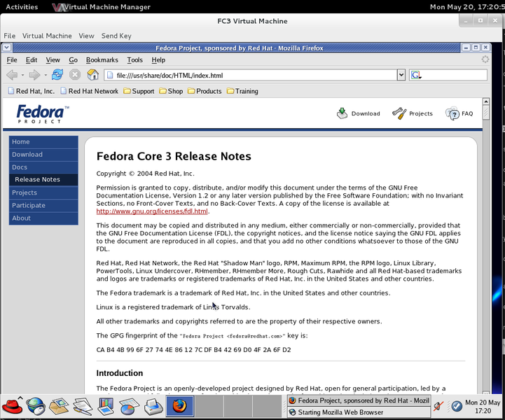The image size is (505, 420).
Task: Click the Firefox Reload button
Action: coord(57,75)
